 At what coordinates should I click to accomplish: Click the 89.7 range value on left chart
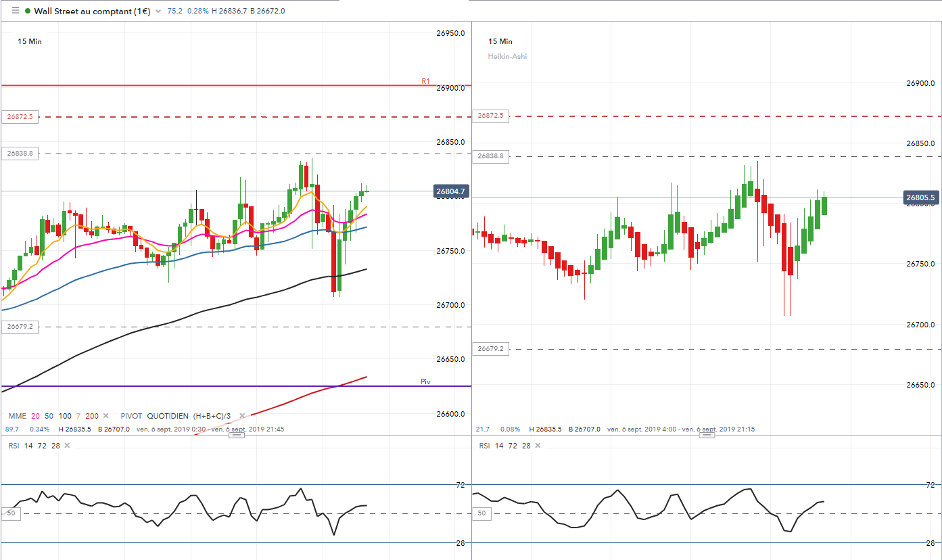pyautogui.click(x=12, y=429)
